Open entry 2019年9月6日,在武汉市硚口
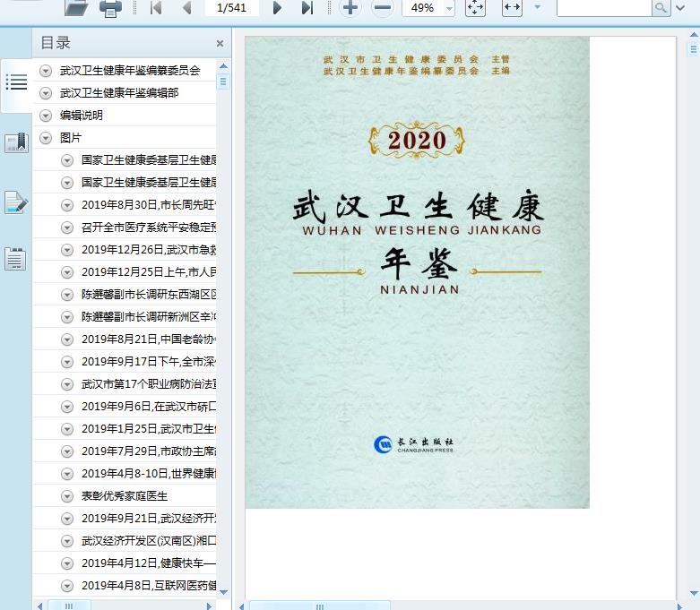 [x=149, y=406]
